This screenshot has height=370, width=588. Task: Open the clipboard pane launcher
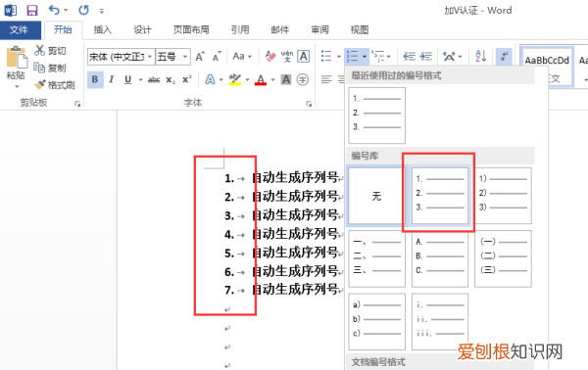(x=77, y=104)
